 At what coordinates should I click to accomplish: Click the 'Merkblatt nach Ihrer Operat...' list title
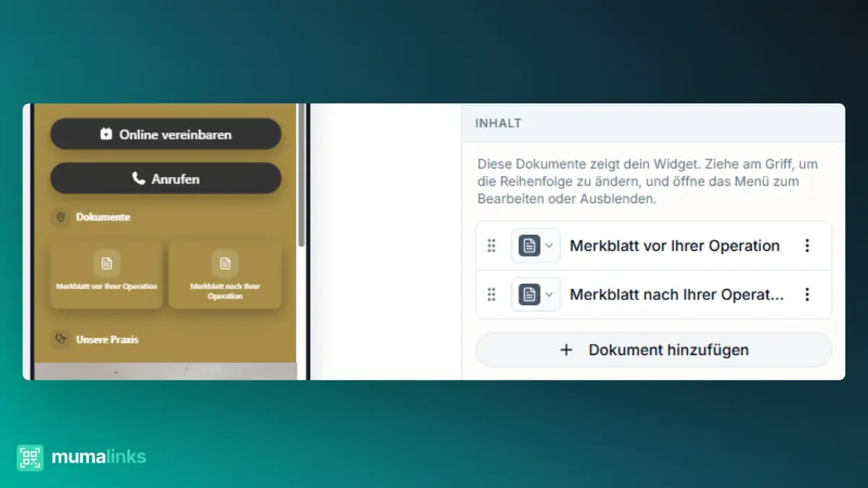(677, 294)
